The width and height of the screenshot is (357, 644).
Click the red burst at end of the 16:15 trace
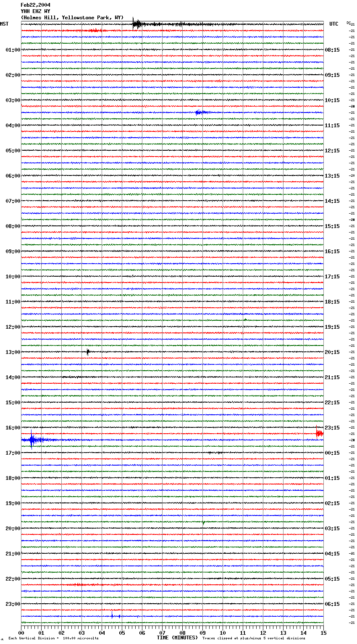click(x=320, y=433)
